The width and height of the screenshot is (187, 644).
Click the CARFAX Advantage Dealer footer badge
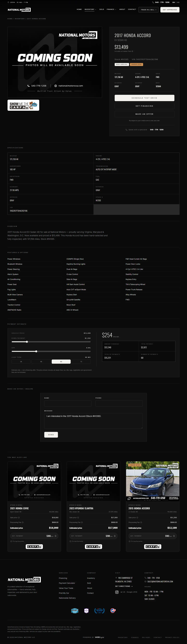click(75, 611)
